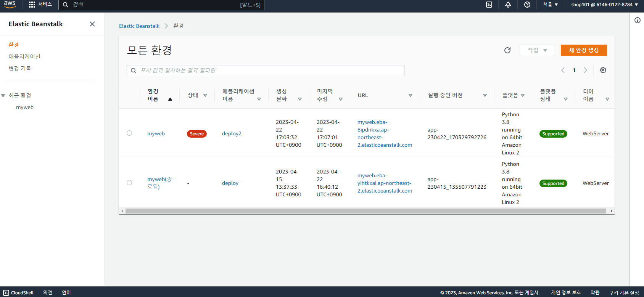This screenshot has width=644, height=297.
Task: Click WebServer tier in myweb row
Action: [596, 133]
